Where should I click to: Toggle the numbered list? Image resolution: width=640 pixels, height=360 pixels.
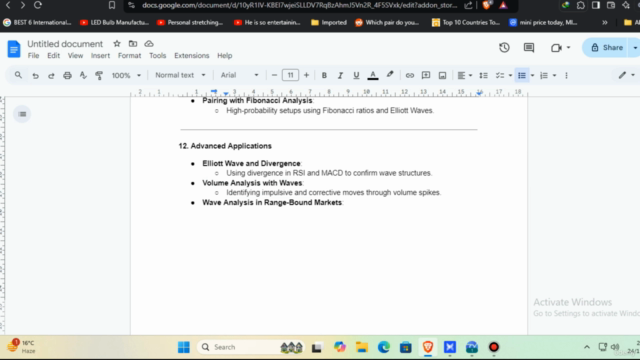pyautogui.click(x=544, y=76)
